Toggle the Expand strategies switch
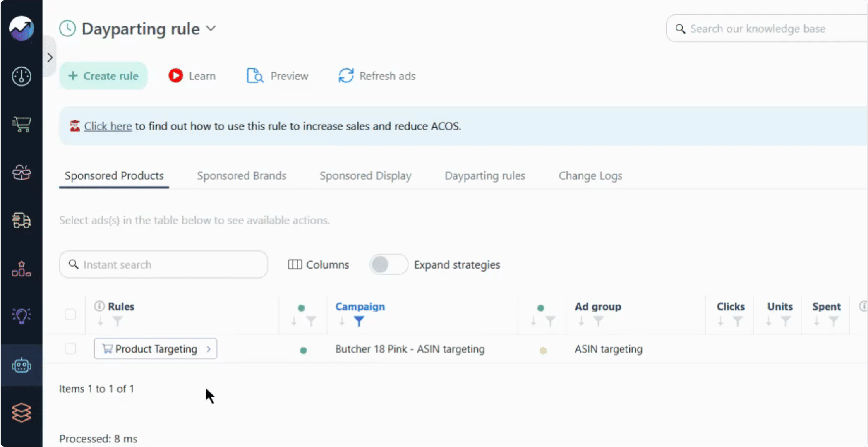This screenshot has width=868, height=447. click(x=388, y=264)
